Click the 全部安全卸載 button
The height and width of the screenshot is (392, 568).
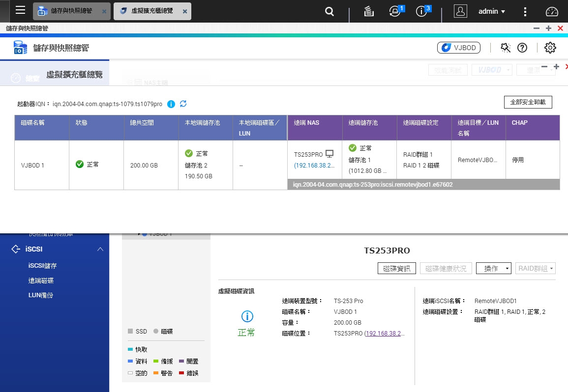[528, 102]
